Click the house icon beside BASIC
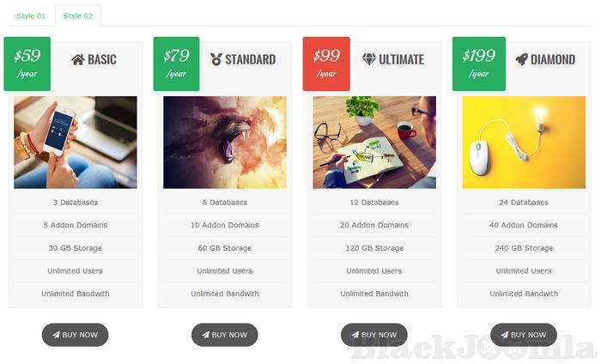Screen dimensions: 601x364 tap(78, 60)
